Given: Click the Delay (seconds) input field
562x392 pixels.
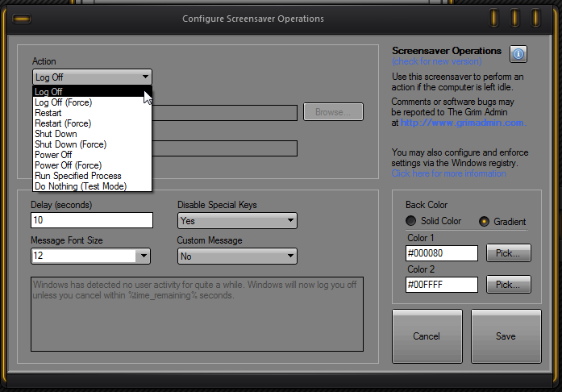Looking at the screenshot, I should 92,220.
